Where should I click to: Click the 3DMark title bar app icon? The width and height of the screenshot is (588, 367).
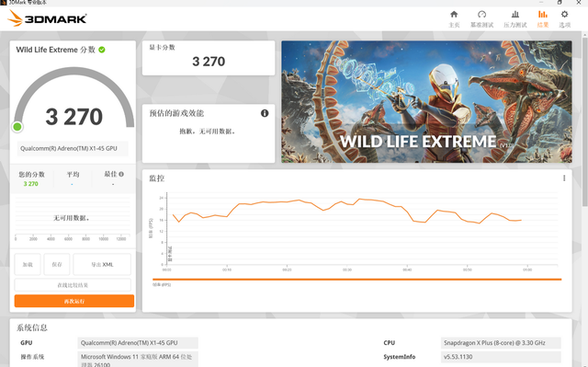click(x=3, y=2)
